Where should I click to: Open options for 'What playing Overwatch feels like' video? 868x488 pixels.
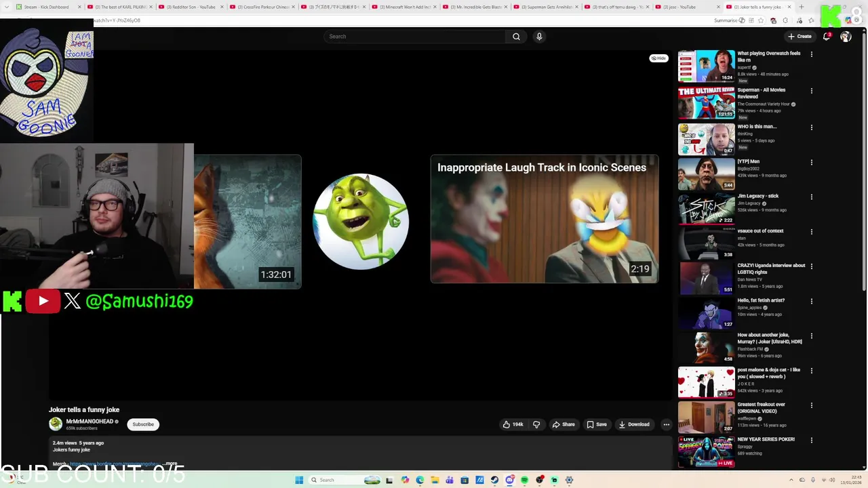tap(811, 54)
